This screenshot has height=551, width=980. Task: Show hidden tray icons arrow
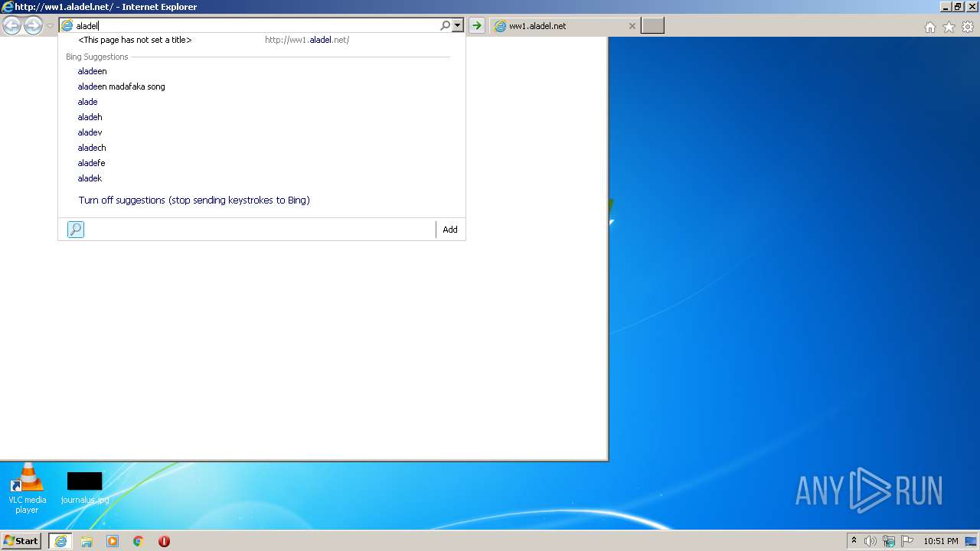point(854,541)
